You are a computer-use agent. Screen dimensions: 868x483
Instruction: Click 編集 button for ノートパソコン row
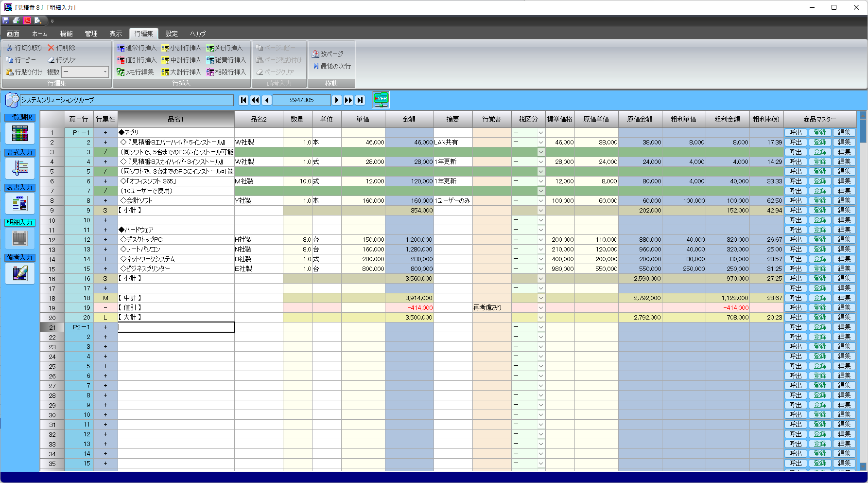844,250
